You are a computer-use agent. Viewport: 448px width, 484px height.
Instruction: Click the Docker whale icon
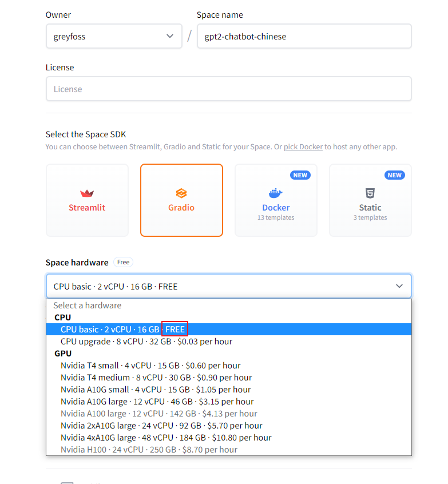tap(276, 193)
